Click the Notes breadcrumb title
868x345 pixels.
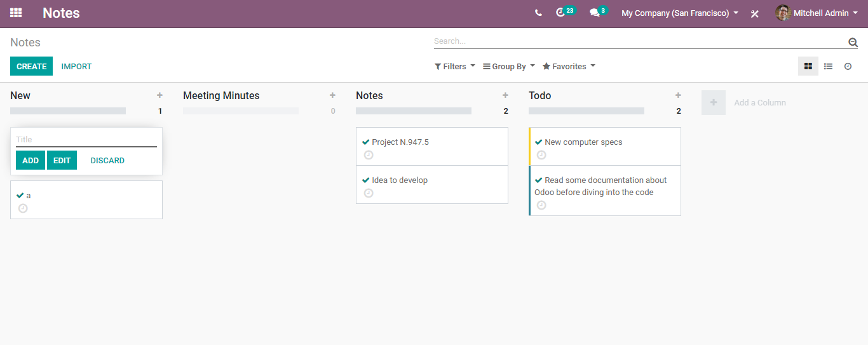(x=25, y=43)
